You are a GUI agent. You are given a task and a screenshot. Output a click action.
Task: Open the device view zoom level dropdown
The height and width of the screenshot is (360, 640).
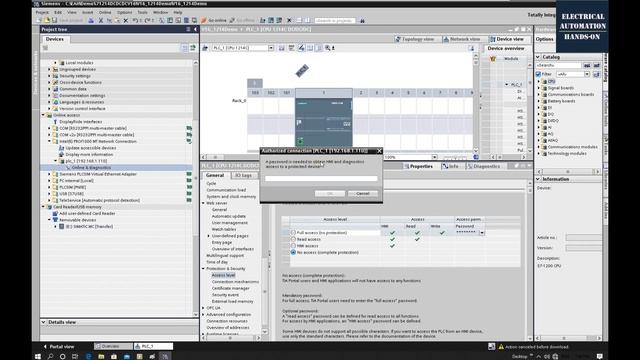[434, 158]
